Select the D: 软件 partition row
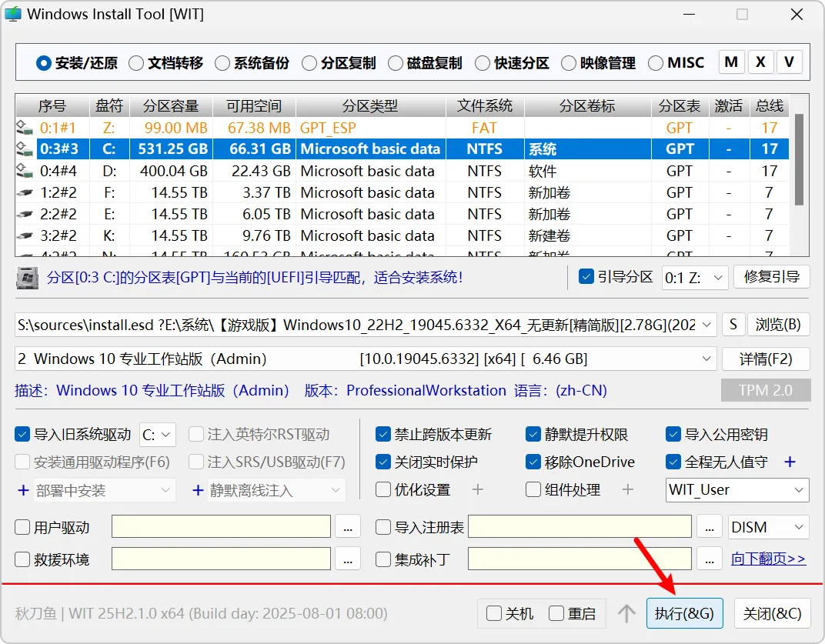The width and height of the screenshot is (825, 644). tap(402, 171)
